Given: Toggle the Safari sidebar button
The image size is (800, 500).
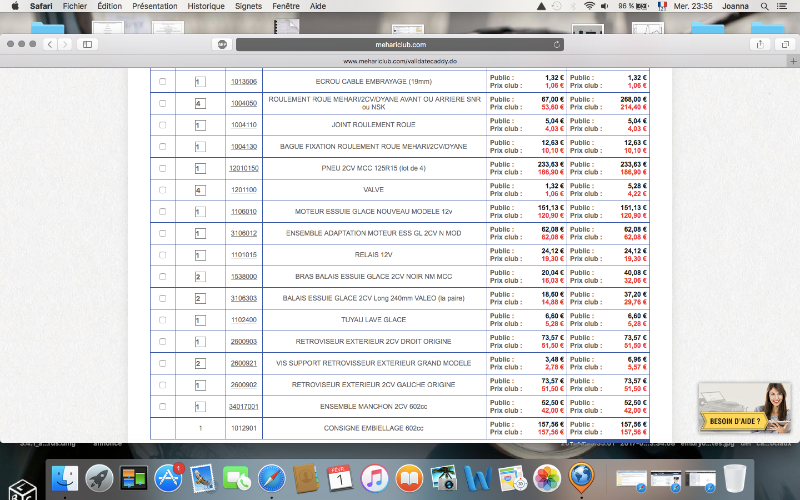Looking at the screenshot, I should (87, 44).
